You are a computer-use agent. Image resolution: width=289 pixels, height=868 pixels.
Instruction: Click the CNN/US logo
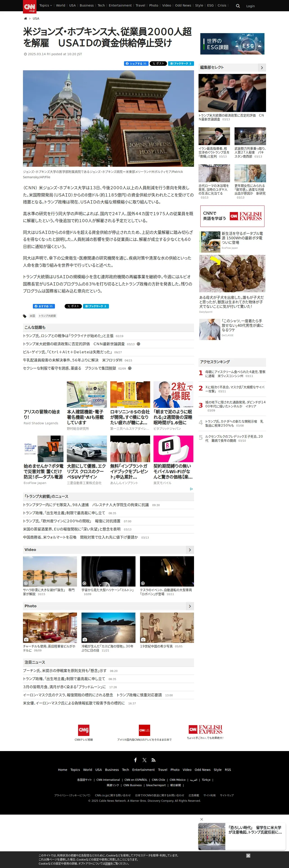pos(144,730)
